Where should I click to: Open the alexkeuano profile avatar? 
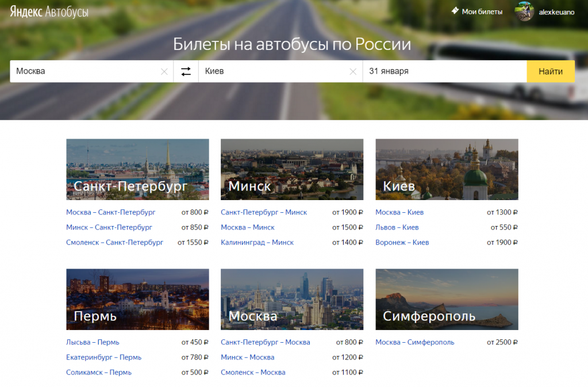point(525,12)
